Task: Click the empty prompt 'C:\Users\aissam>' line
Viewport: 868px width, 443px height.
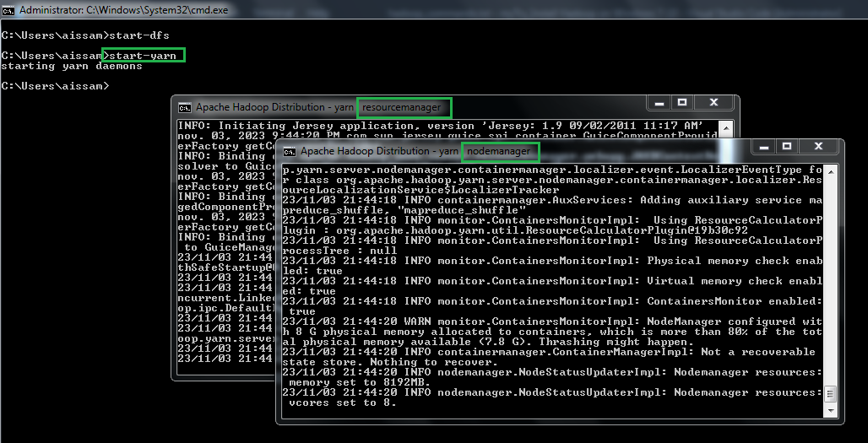Action: [x=56, y=86]
